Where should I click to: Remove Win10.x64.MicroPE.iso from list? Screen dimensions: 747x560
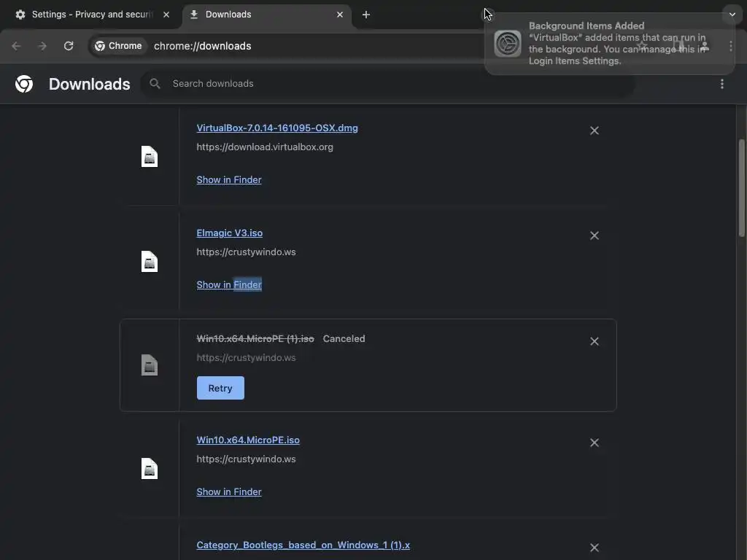click(594, 443)
